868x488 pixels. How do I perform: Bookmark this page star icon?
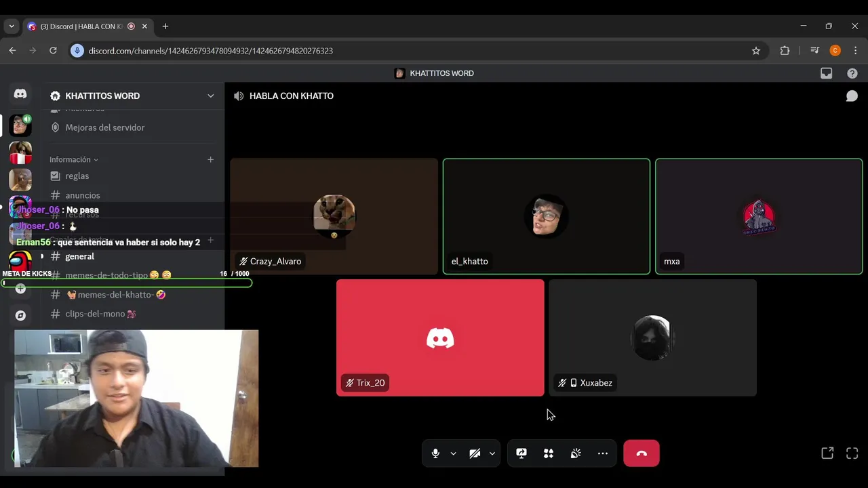click(756, 51)
